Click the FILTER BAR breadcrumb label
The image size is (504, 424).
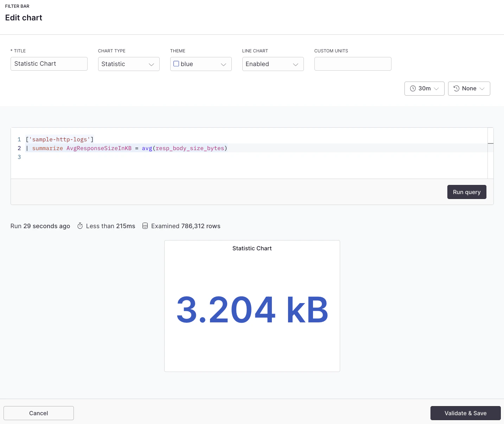click(17, 6)
